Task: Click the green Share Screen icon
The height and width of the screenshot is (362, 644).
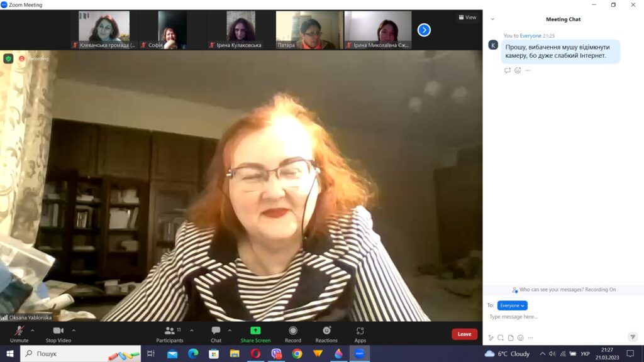Action: [255, 331]
